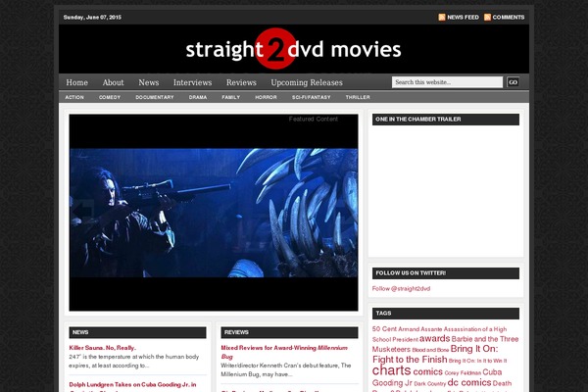The height and width of the screenshot is (392, 588).
Task: Click the Corey Feldman tag
Action: point(463,372)
